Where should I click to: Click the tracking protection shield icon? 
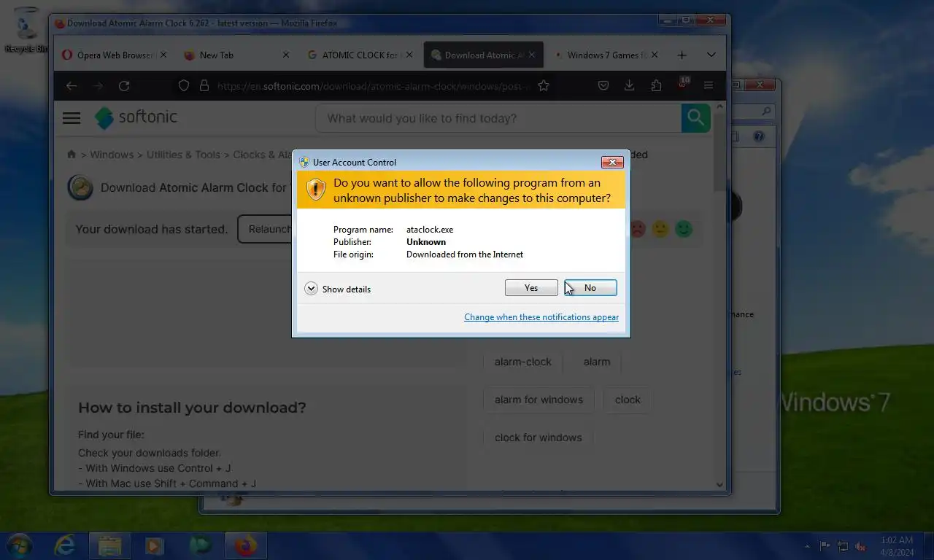tap(184, 86)
